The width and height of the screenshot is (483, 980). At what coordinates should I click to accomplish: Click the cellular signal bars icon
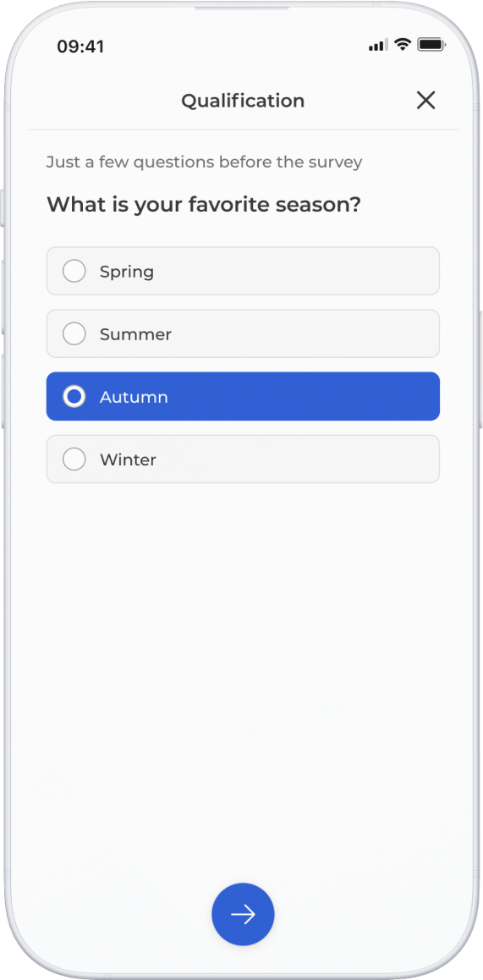379,45
